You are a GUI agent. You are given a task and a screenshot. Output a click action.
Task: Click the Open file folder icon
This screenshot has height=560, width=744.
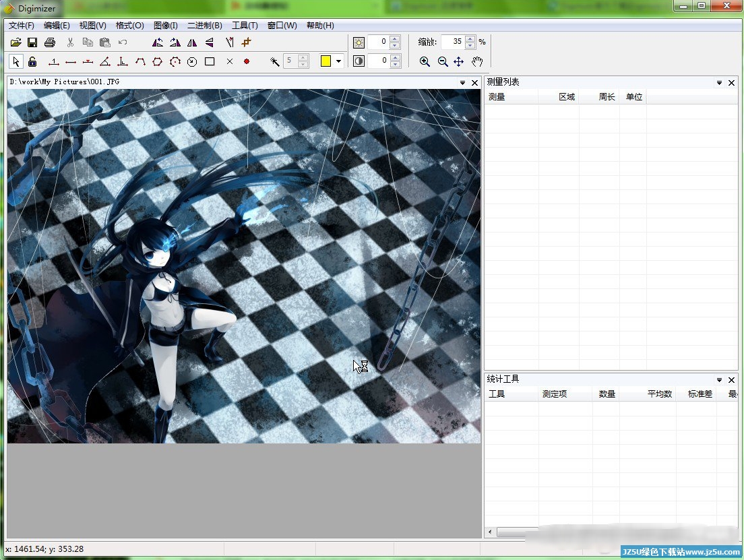(15, 42)
